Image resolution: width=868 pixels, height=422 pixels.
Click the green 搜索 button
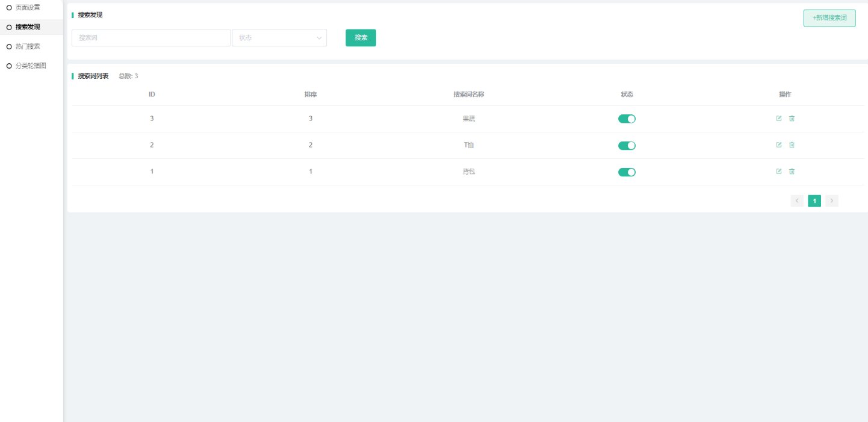click(x=361, y=38)
